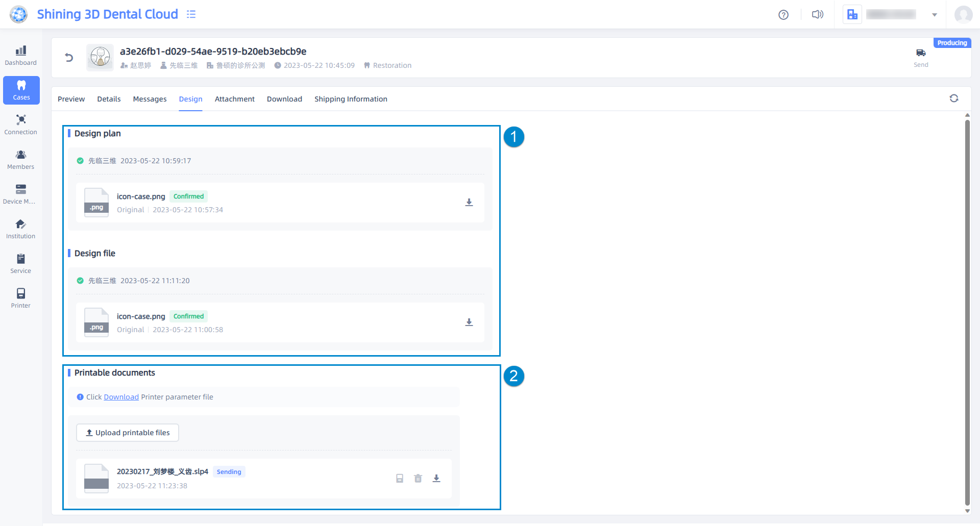Screen dimensions: 980x526
Task: Open the Dashboard from the sidebar
Action: click(x=21, y=56)
